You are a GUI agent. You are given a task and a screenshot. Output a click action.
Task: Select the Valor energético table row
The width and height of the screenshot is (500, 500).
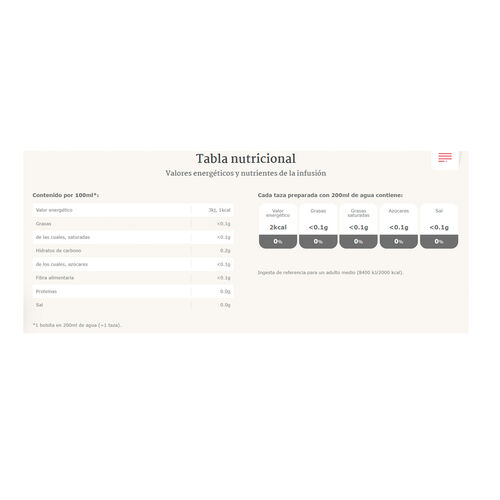(133, 210)
